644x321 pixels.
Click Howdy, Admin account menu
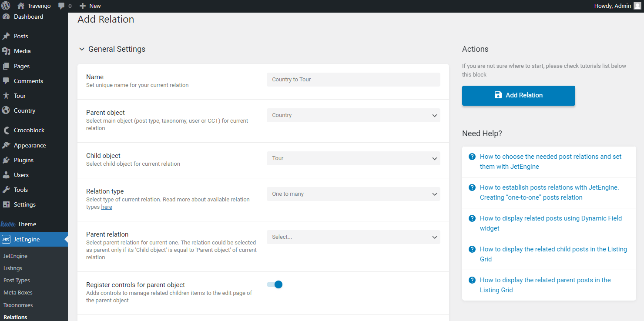click(x=617, y=6)
